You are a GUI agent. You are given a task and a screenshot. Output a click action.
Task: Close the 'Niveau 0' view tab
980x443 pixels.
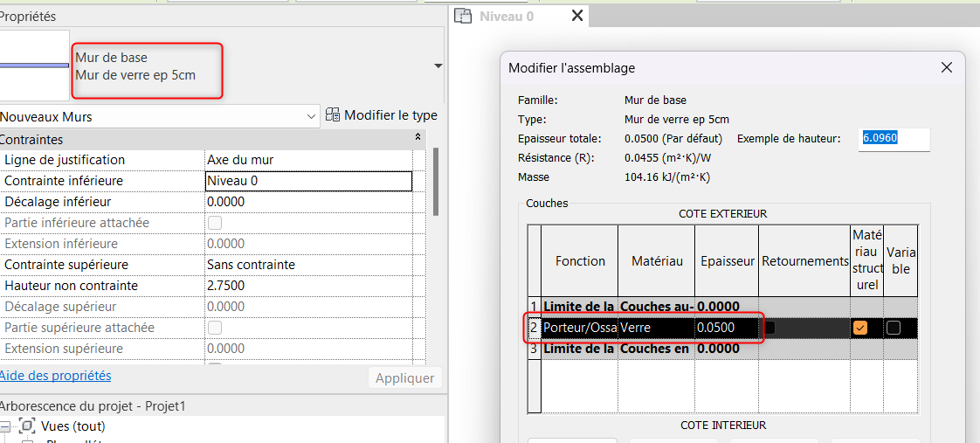pyautogui.click(x=577, y=17)
